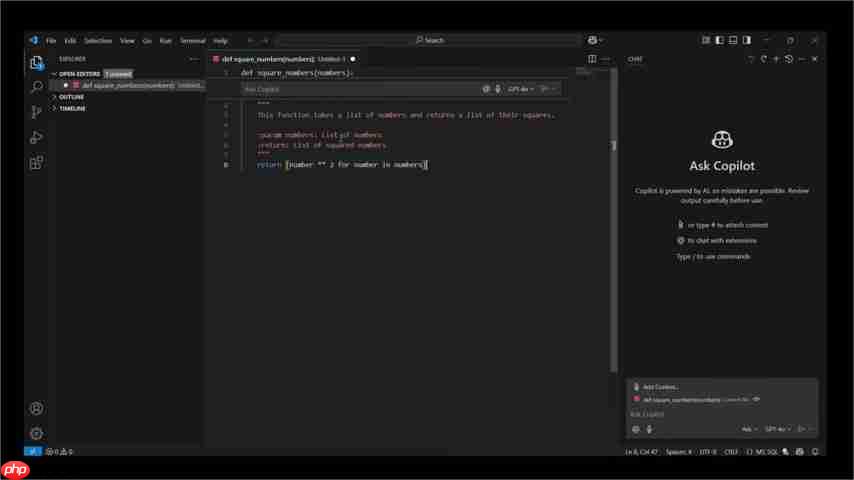854x480 pixels.
Task: Click the inline chat microphone icon
Action: tap(497, 89)
